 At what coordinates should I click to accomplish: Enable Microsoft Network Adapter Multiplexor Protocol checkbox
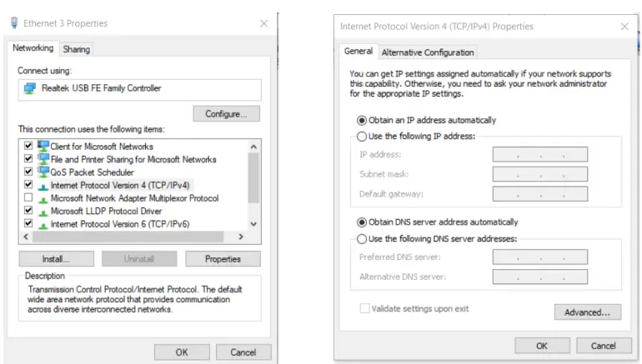click(29, 198)
